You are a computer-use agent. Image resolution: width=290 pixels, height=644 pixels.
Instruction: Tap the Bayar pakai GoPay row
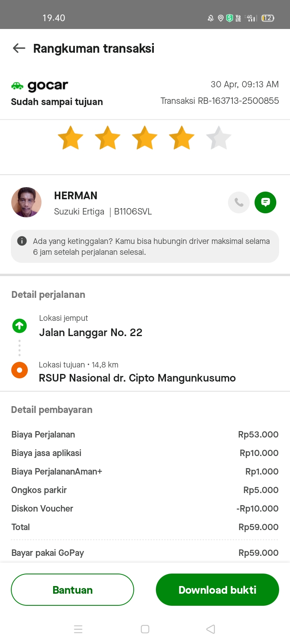145,553
